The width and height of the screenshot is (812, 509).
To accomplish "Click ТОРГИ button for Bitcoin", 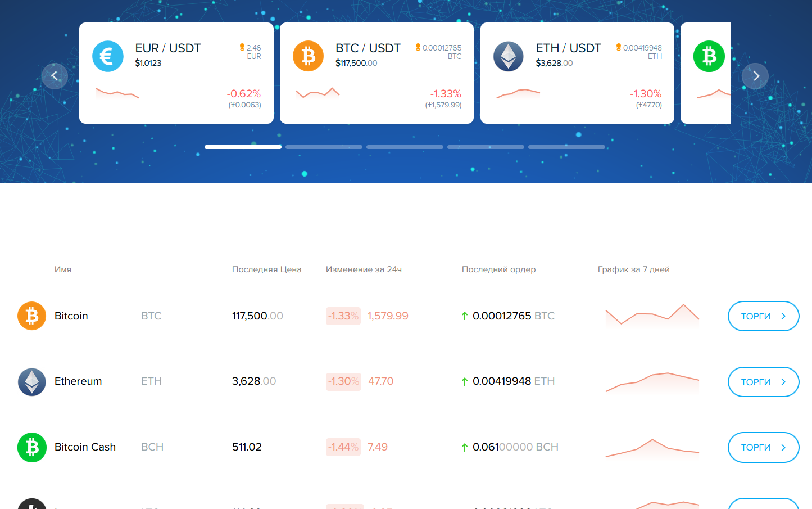I will tap(763, 316).
